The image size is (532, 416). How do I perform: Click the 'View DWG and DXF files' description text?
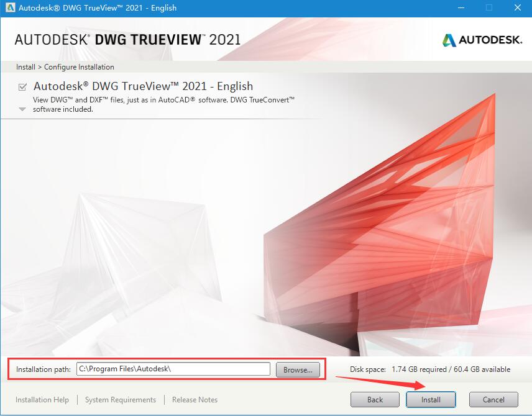coord(163,104)
